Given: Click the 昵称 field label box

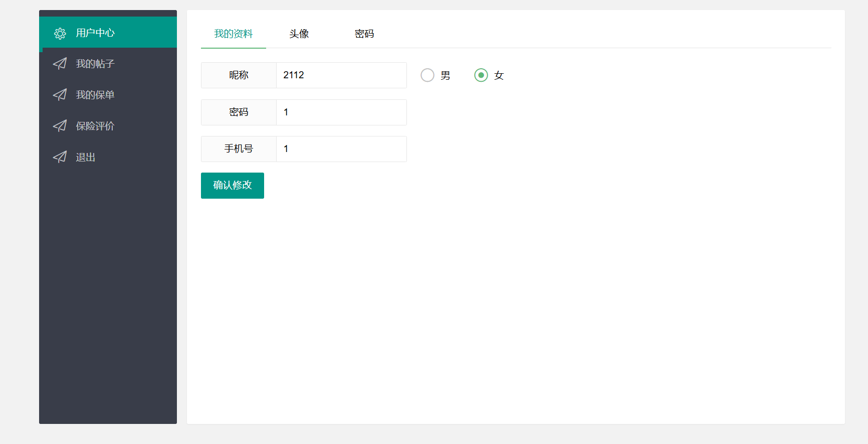Looking at the screenshot, I should coord(239,75).
